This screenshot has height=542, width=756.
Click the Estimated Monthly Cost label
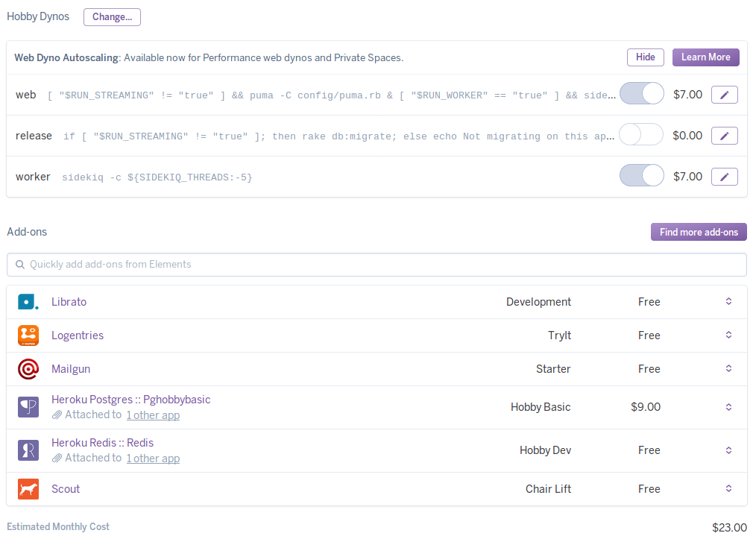[x=58, y=526]
